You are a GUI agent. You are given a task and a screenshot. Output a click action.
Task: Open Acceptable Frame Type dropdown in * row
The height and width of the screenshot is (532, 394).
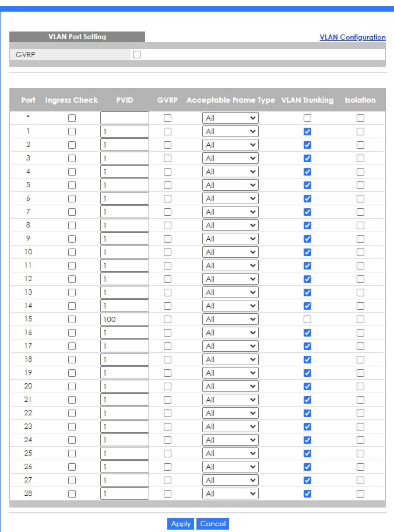pyautogui.click(x=230, y=118)
